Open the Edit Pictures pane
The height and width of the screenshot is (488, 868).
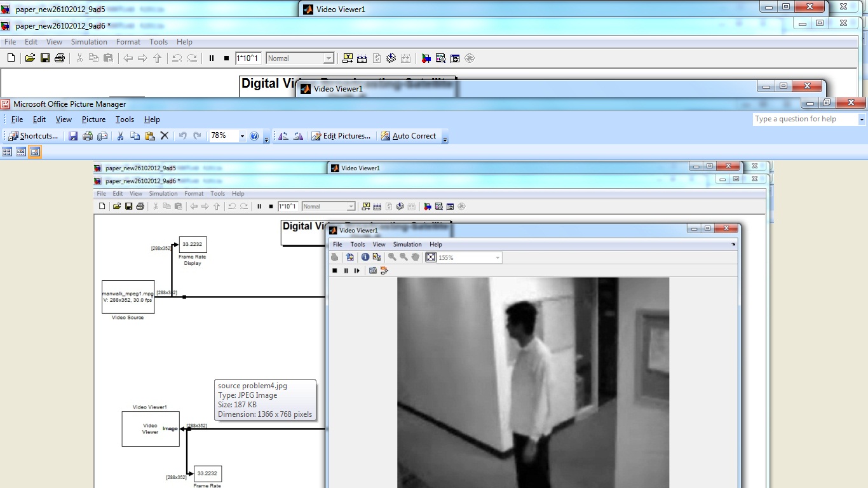[341, 136]
